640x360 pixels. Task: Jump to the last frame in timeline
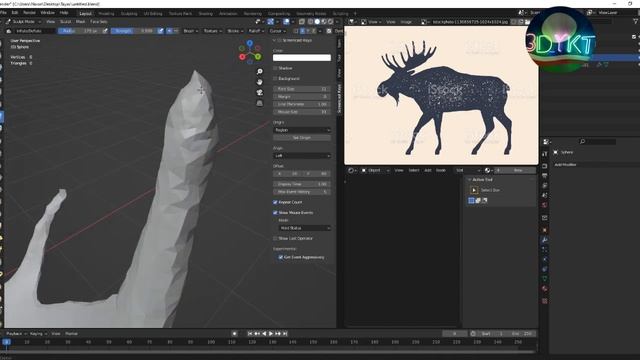pyautogui.click(x=285, y=334)
